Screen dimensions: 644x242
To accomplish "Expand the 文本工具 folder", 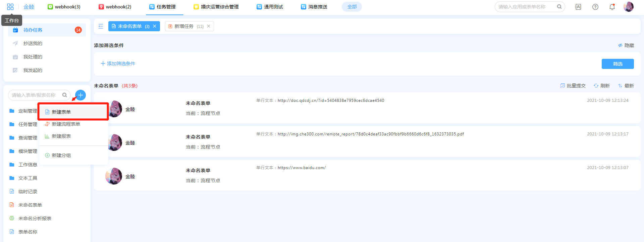I will (28, 178).
